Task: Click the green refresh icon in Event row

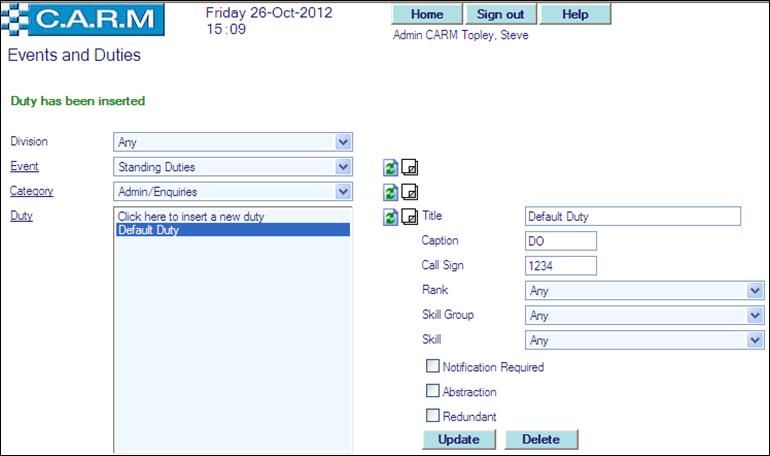Action: click(391, 168)
